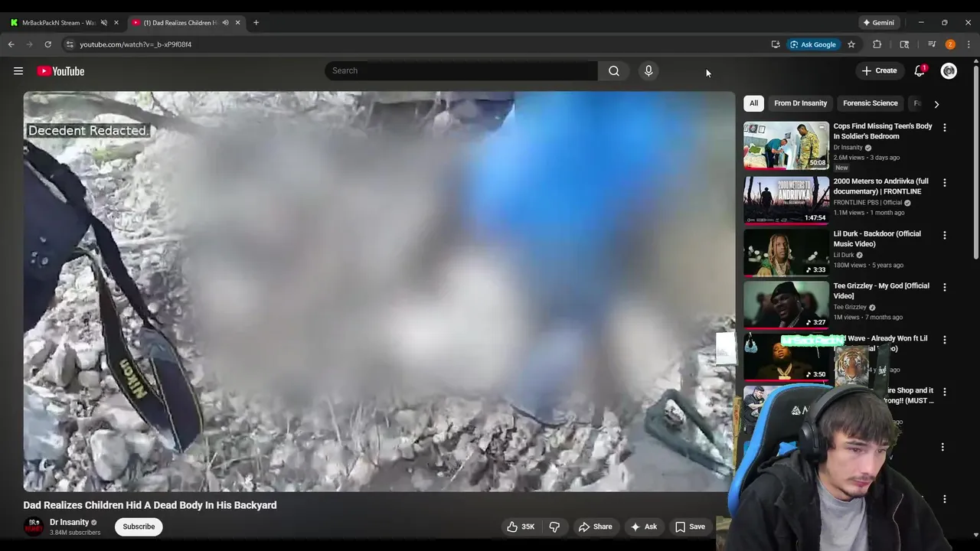Open 2000 Meters to Andriivka thumbnail

pos(786,201)
